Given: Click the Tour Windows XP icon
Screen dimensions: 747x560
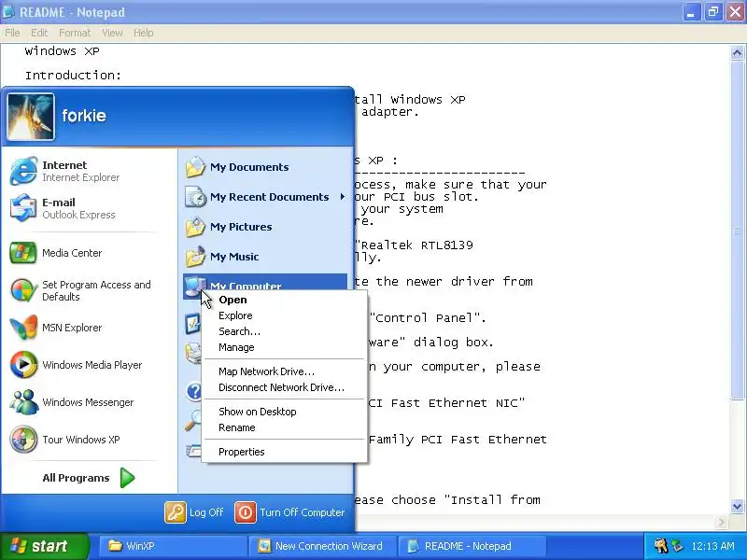Looking at the screenshot, I should coord(22,439).
